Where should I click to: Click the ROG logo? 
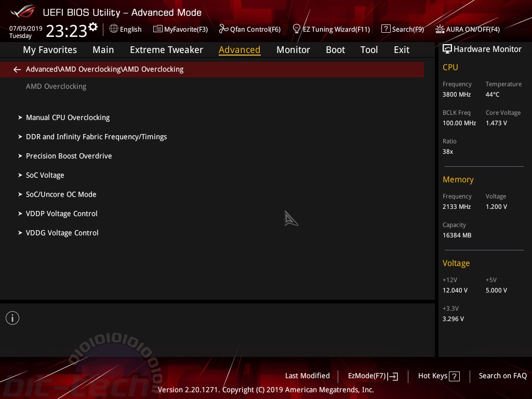coord(23,12)
